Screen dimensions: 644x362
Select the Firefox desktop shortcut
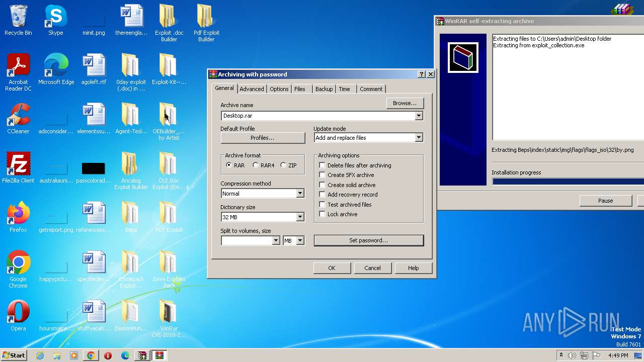coord(18,217)
